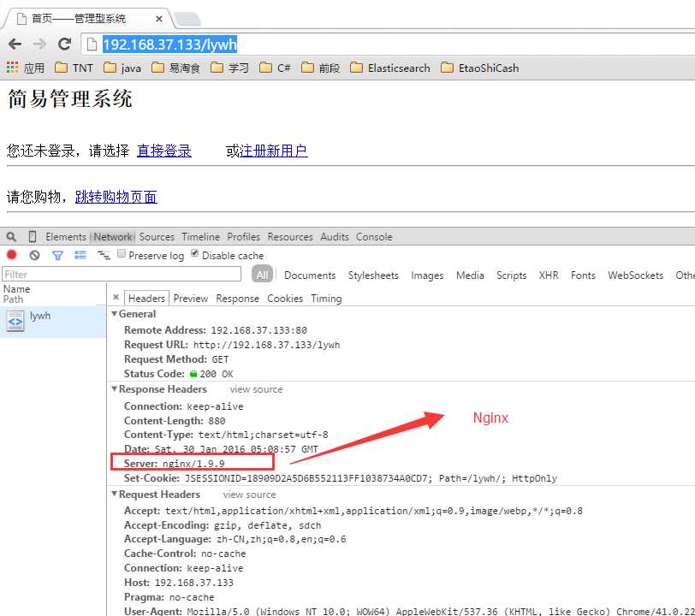The width and height of the screenshot is (695, 616).
Task: Switch to the Network panel
Action: [x=113, y=237]
